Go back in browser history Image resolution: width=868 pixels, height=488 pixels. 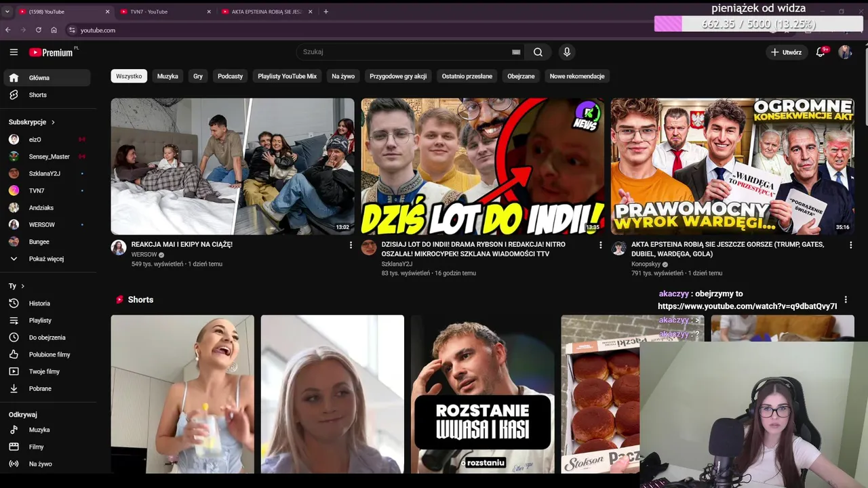pos(8,30)
